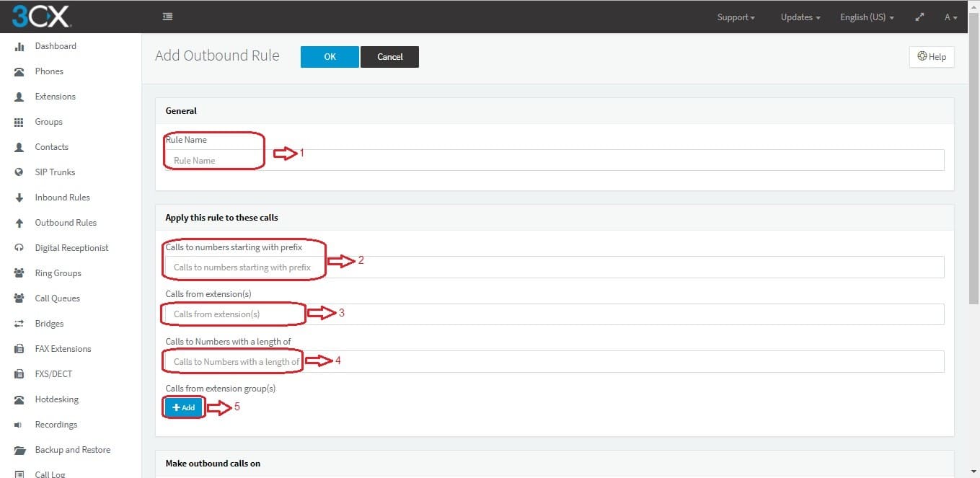980x478 pixels.
Task: Open FXS/DECT in the sidebar
Action: click(x=53, y=374)
